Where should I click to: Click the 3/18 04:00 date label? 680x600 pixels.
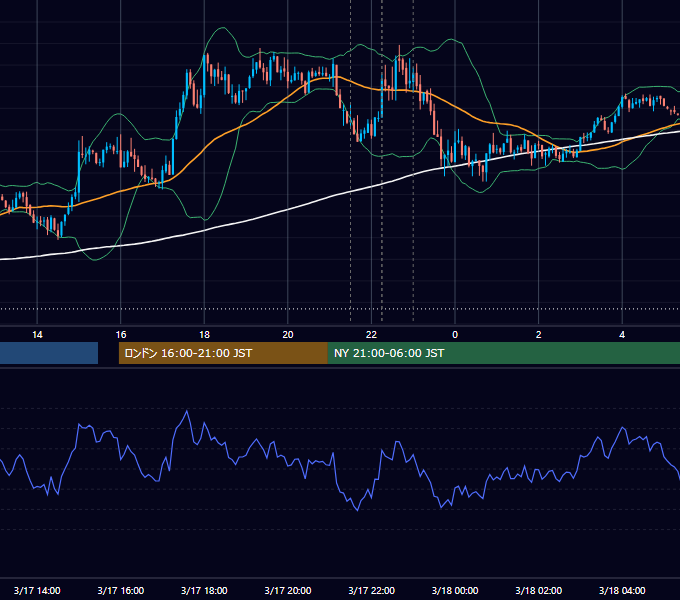point(622,590)
